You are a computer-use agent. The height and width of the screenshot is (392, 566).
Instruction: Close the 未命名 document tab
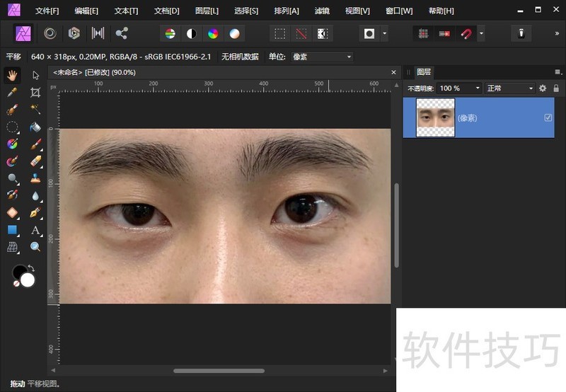393,73
